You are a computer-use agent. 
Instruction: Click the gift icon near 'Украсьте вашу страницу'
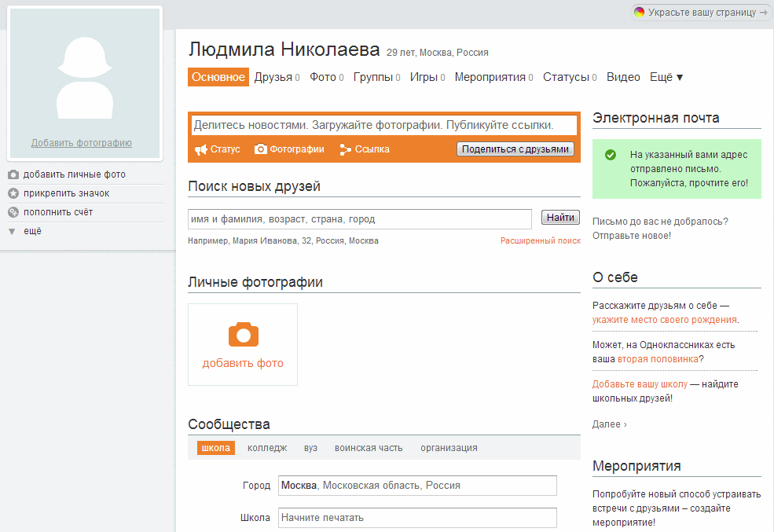pos(640,13)
